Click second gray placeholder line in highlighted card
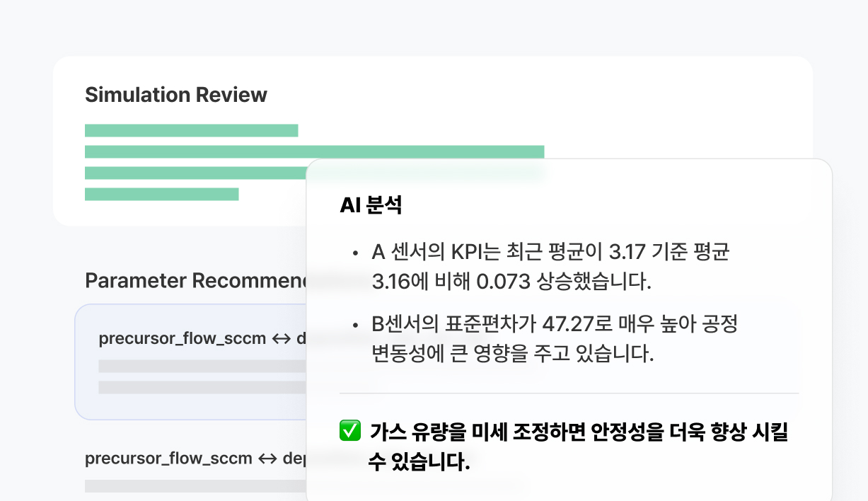 (202, 388)
